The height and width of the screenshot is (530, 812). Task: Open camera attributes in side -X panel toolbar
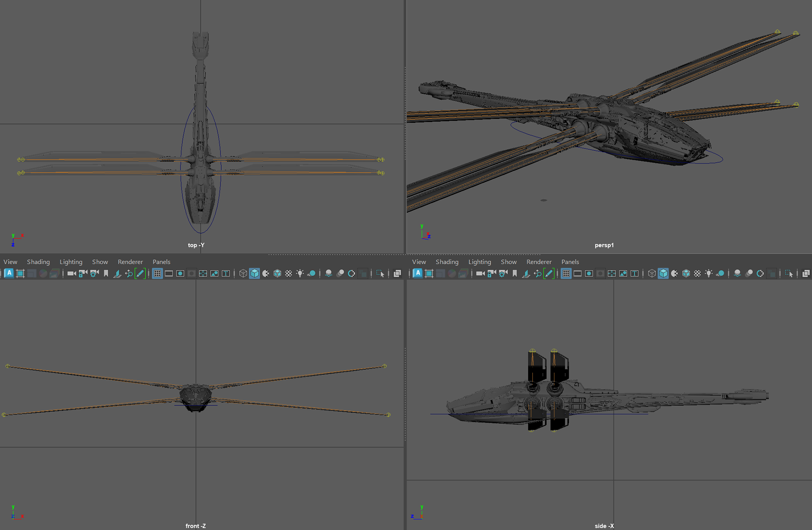pos(503,273)
